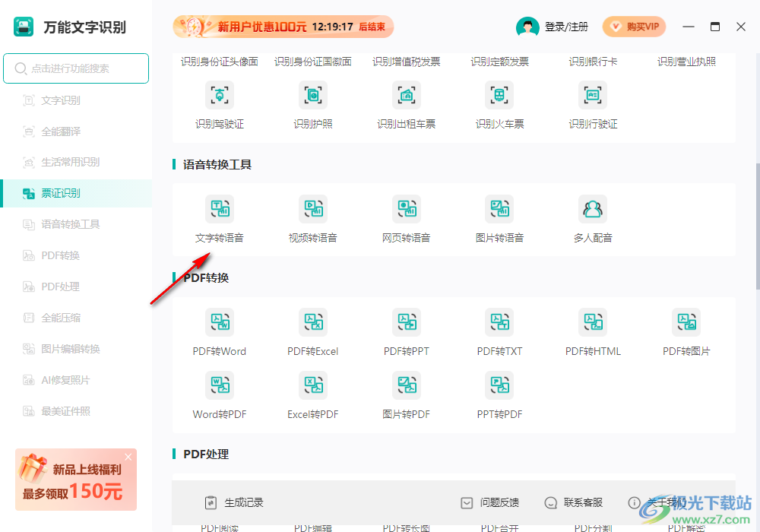Launch the 图片转语音 image-to-speech tool
Viewport: 760px width, 532px height.
point(500,220)
